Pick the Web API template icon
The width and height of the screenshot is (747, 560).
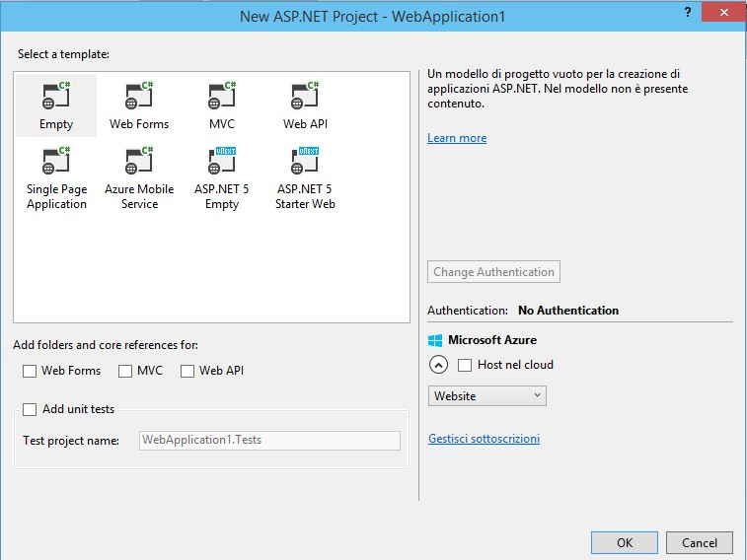[305, 96]
